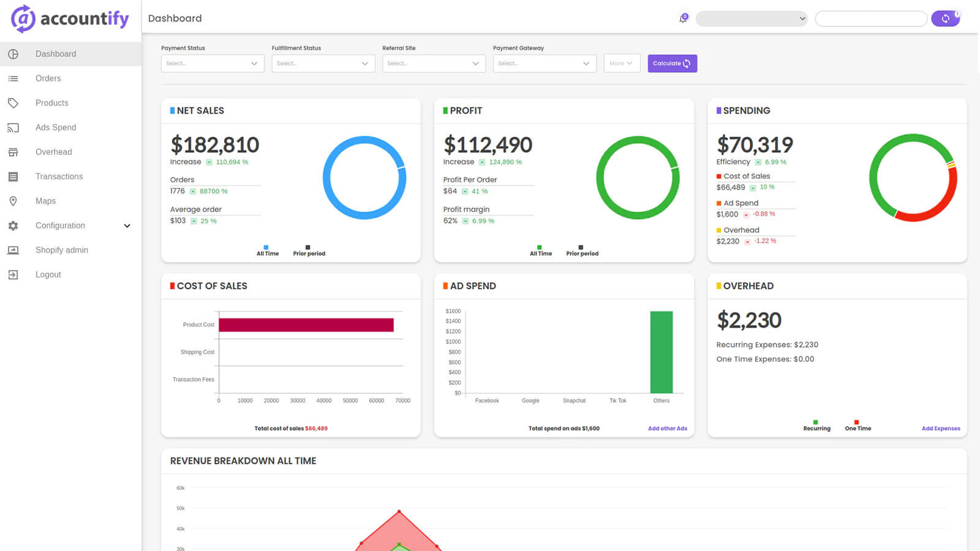
Task: Click the Add other Ads link
Action: point(667,428)
